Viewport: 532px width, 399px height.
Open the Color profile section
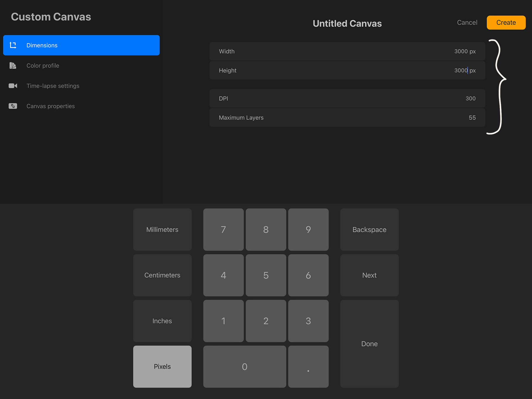(x=81, y=65)
